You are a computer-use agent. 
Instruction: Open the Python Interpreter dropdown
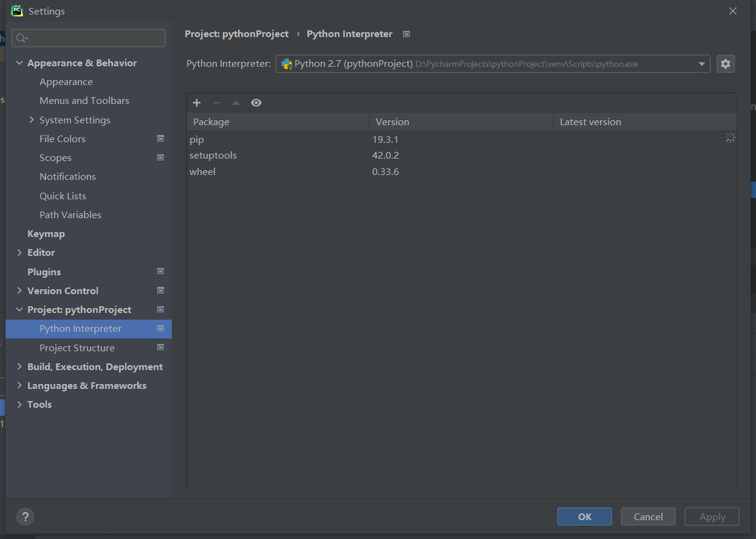pos(702,64)
